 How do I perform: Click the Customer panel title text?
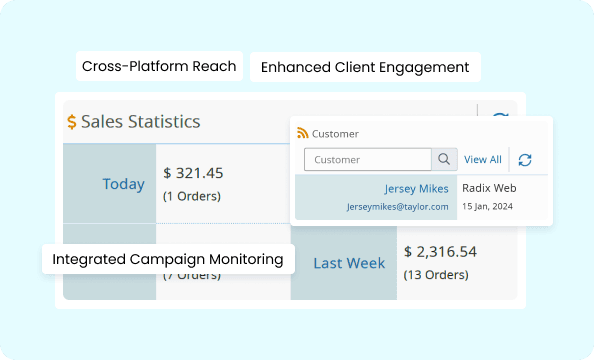point(335,134)
